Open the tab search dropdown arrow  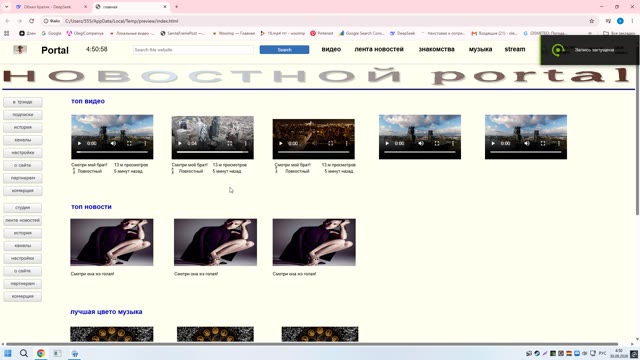tap(7, 7)
